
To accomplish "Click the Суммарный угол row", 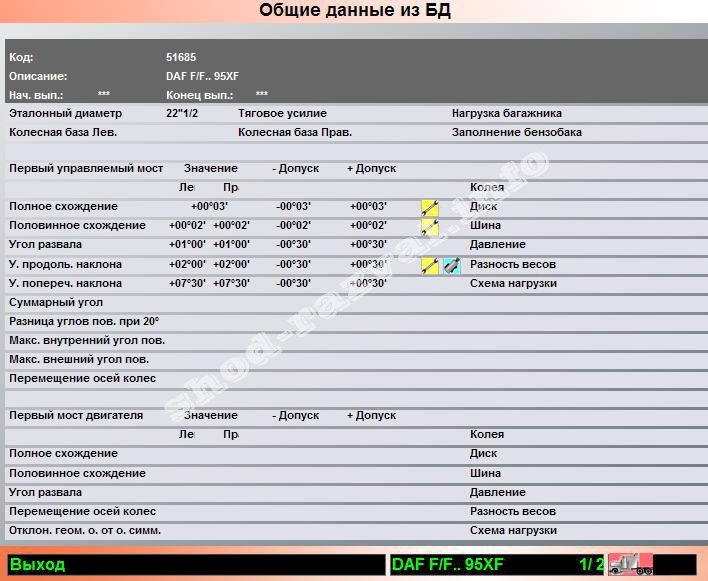I will pyautogui.click(x=56, y=303).
